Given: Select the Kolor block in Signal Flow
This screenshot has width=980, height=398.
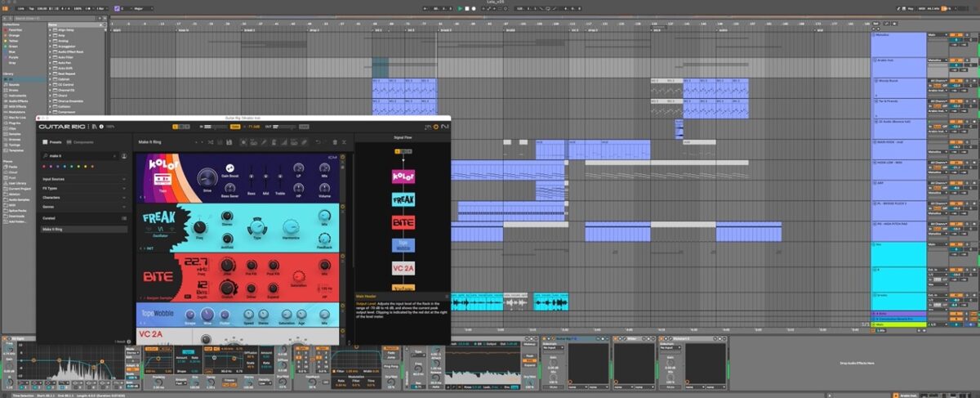Looking at the screenshot, I should click(x=403, y=177).
